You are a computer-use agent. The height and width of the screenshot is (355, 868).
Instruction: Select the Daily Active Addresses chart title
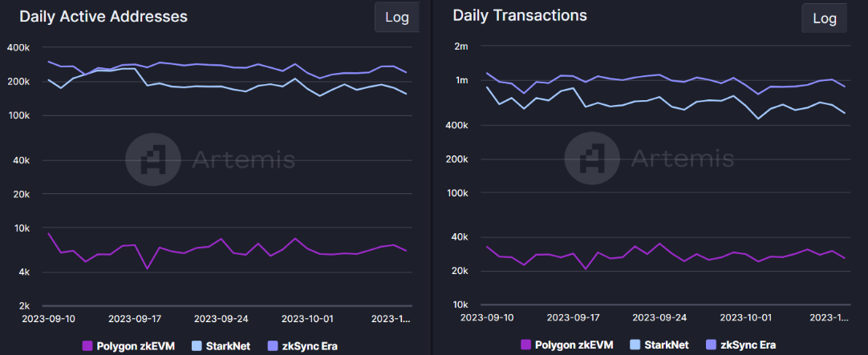click(x=103, y=16)
